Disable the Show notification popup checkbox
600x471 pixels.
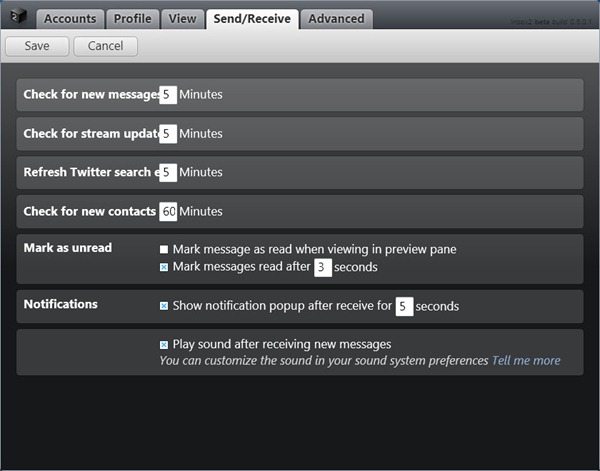[164, 306]
